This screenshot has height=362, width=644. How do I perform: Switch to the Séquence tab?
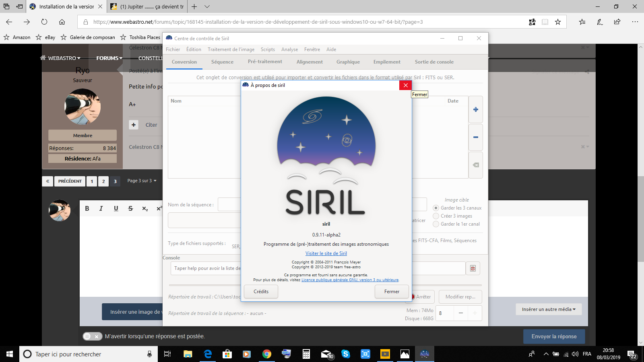pos(222,62)
